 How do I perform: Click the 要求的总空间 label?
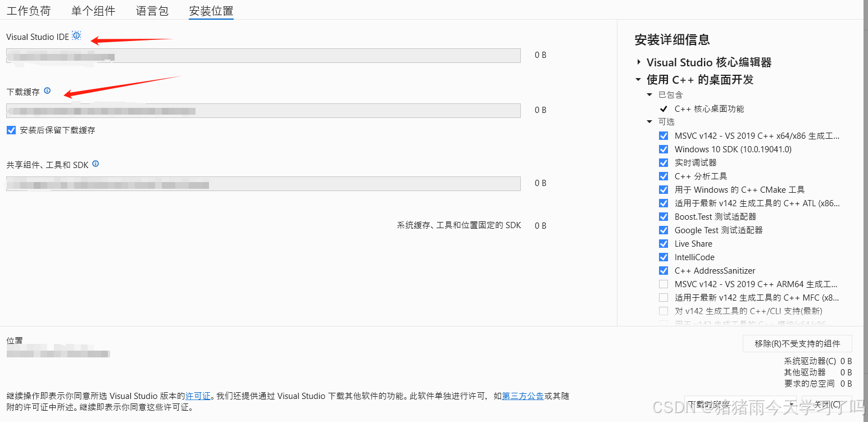click(x=810, y=383)
